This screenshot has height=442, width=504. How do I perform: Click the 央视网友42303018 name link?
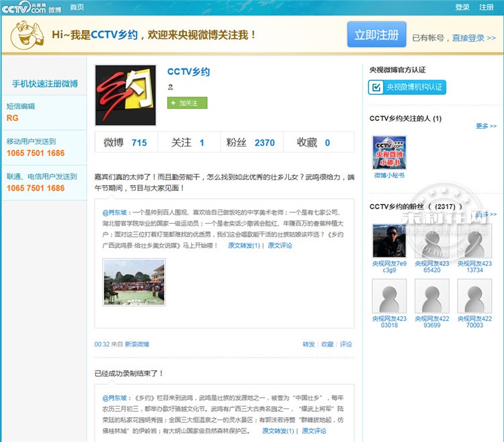click(389, 322)
